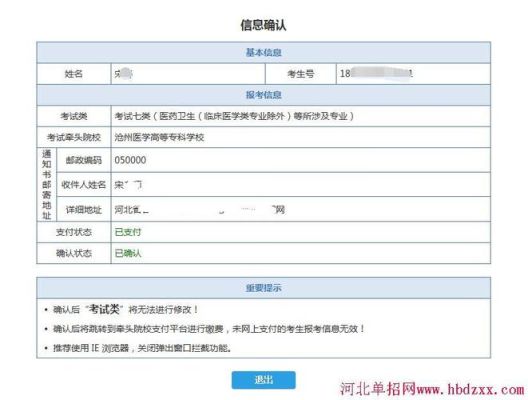Viewport: 528px width, 400px height.
Task: Click the vertical 通知书邮寄地址 label
Action: pyautogui.click(x=47, y=185)
